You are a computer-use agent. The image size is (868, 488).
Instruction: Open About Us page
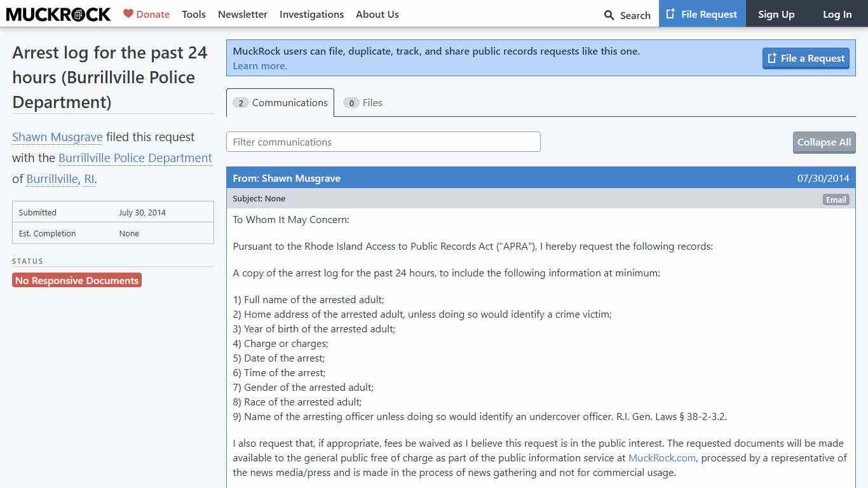377,14
